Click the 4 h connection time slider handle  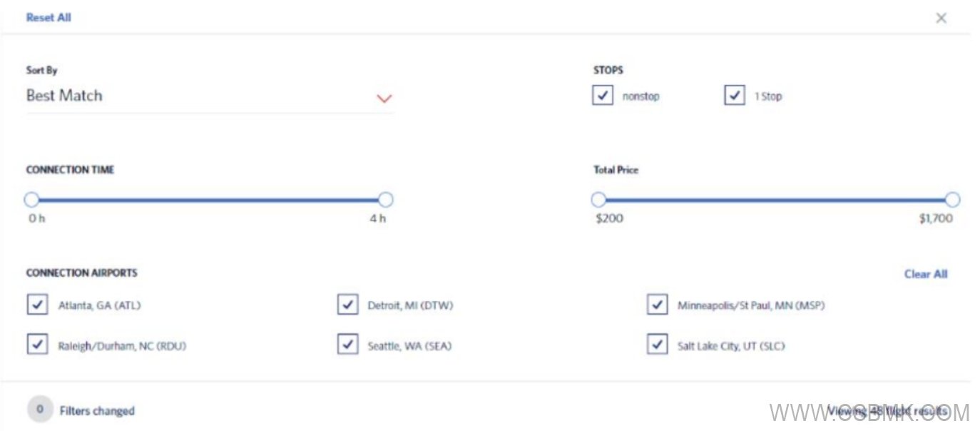385,200
